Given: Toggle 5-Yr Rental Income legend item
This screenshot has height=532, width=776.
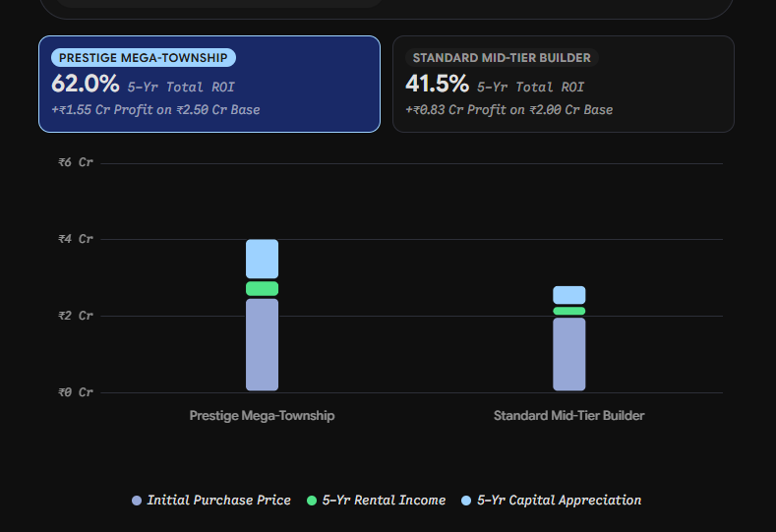Looking at the screenshot, I should pos(376,501).
